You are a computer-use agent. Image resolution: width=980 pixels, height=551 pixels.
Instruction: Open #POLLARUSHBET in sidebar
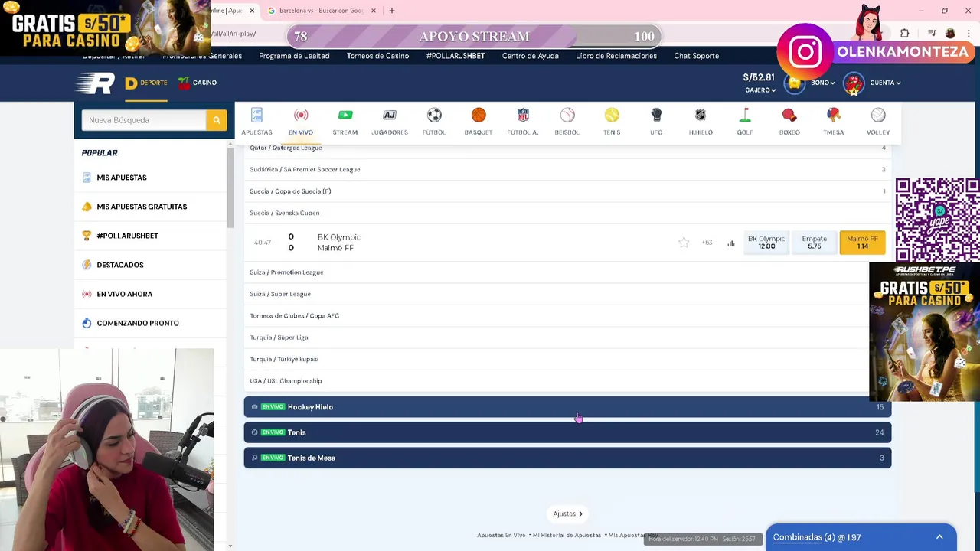[x=127, y=236]
